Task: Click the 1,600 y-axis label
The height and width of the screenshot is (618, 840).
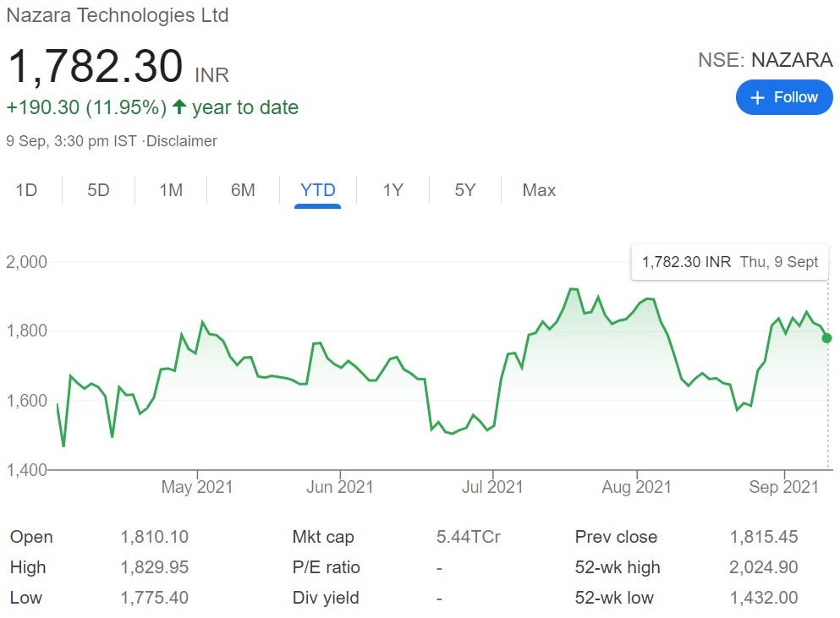Action: pos(26,400)
